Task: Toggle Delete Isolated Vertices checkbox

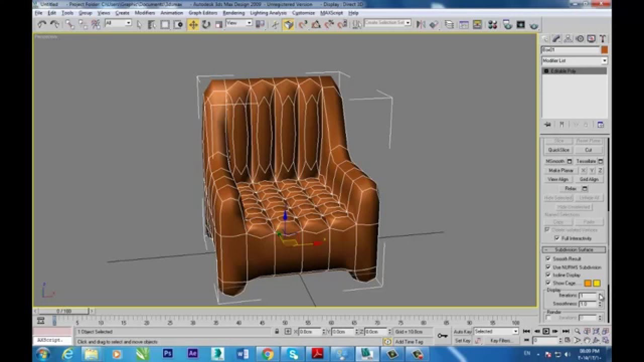Action: pyautogui.click(x=547, y=230)
